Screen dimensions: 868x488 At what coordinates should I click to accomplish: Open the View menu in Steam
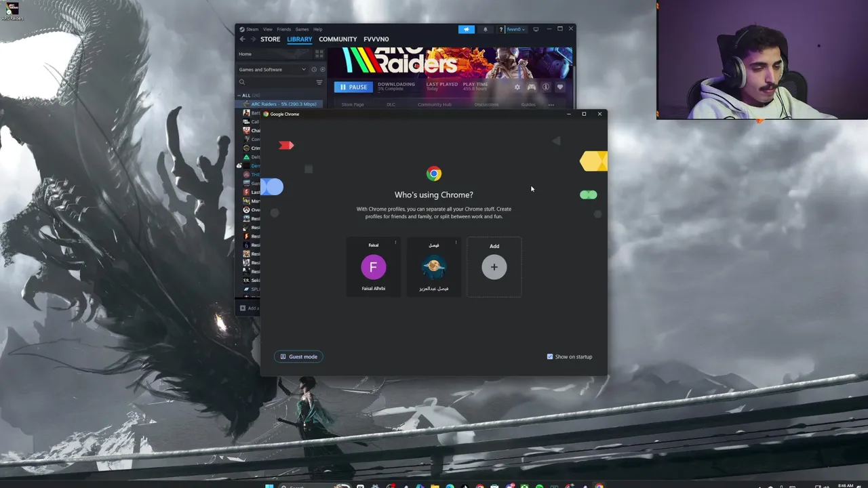point(268,29)
